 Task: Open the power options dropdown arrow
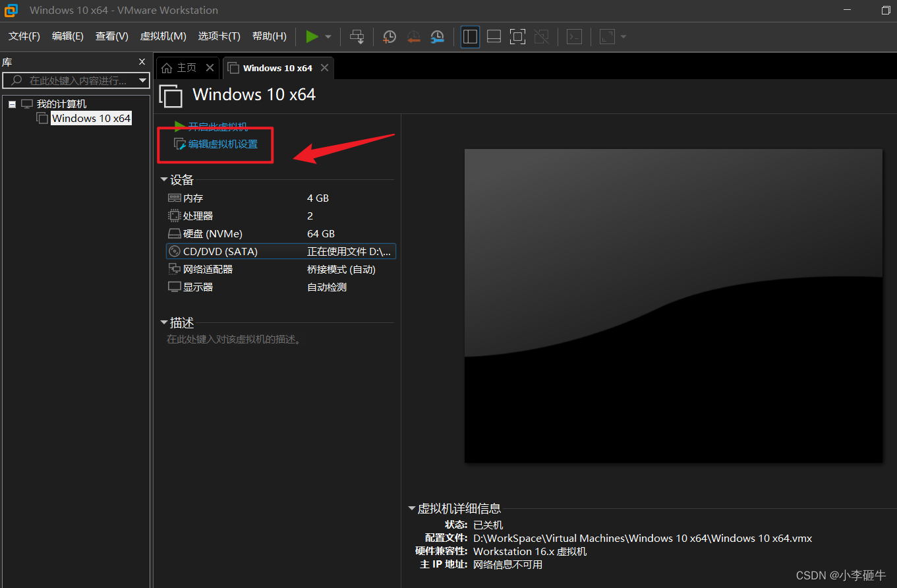[x=328, y=37]
